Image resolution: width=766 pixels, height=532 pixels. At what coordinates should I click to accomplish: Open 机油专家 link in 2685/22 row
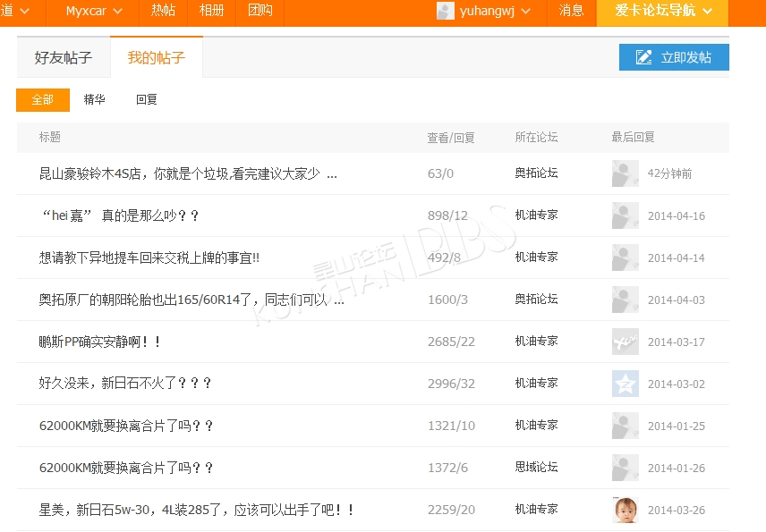pyautogui.click(x=536, y=341)
